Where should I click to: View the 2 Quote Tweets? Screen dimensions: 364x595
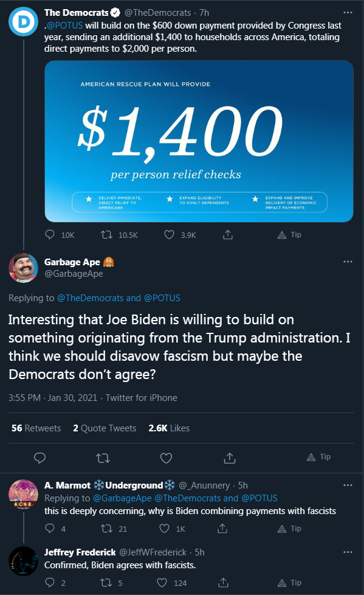105,428
